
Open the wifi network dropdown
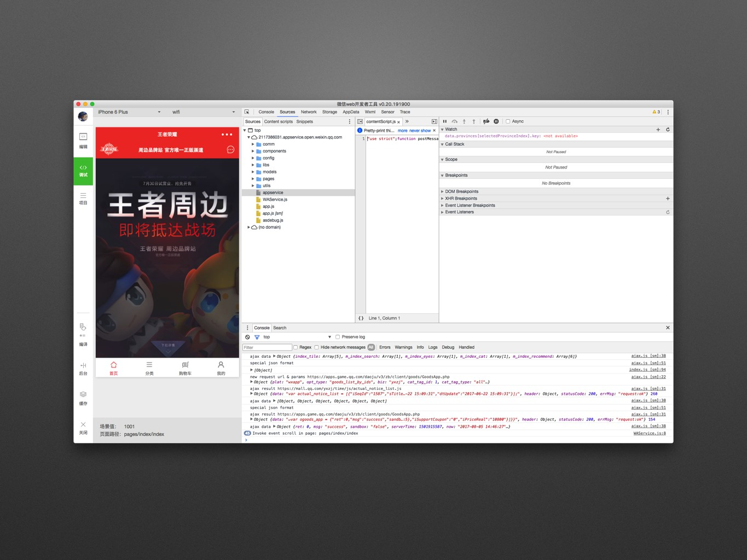point(204,112)
